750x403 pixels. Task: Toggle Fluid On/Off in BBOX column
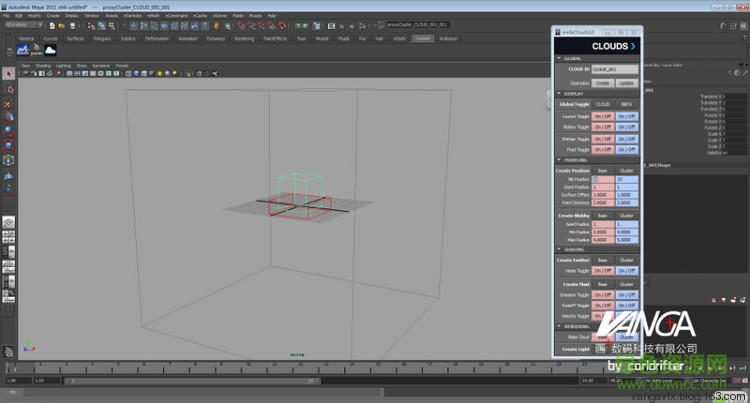click(626, 149)
